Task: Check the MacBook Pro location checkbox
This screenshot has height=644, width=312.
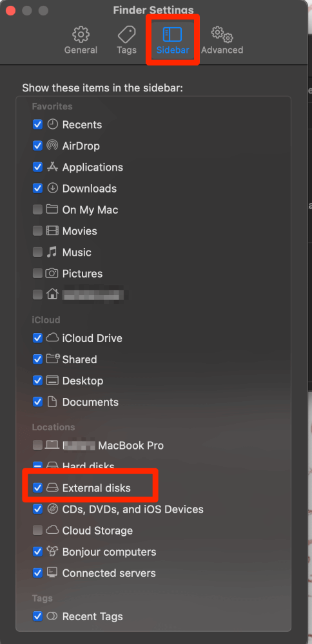Action: tap(37, 445)
